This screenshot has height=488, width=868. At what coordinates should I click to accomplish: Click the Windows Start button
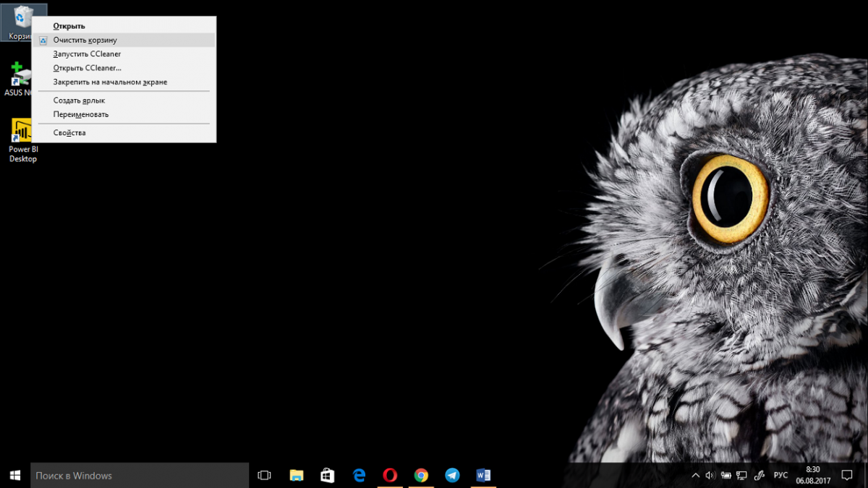coord(14,475)
